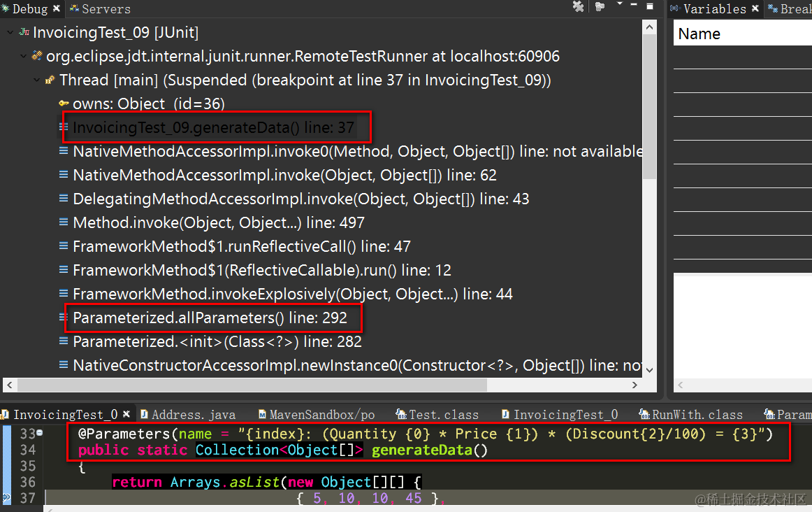812x512 pixels.
Task: Click Debug view horizontal scroll right arrow
Action: pyautogui.click(x=635, y=385)
